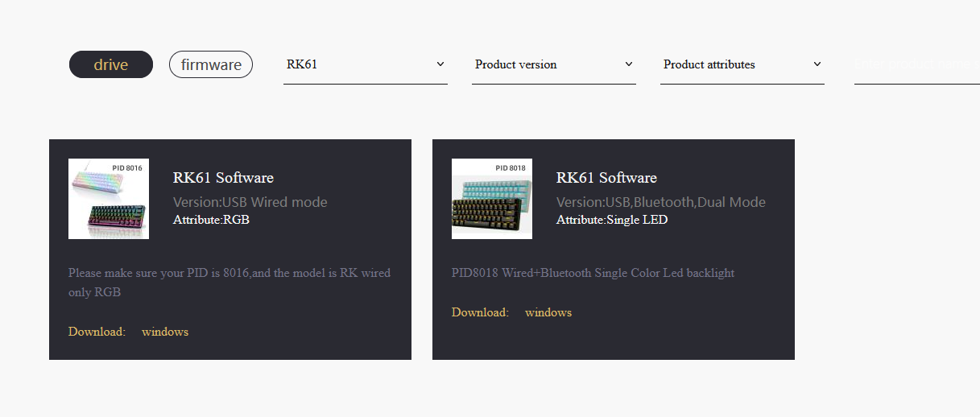980x417 pixels.
Task: Select the drive tab pill
Action: point(111,64)
